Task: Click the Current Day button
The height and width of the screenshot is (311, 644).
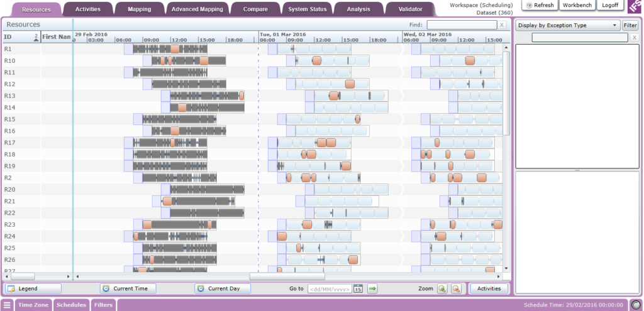Action: tap(222, 289)
